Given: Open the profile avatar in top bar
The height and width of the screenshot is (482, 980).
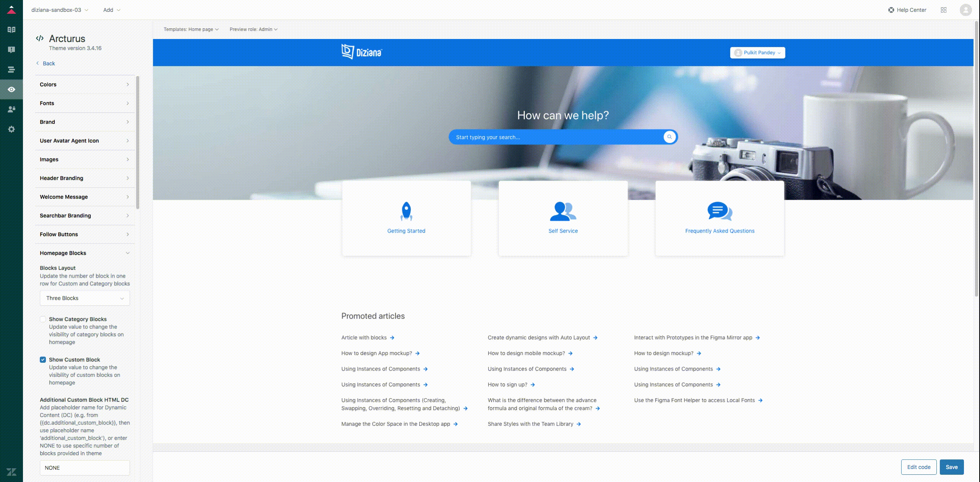Looking at the screenshot, I should point(965,10).
